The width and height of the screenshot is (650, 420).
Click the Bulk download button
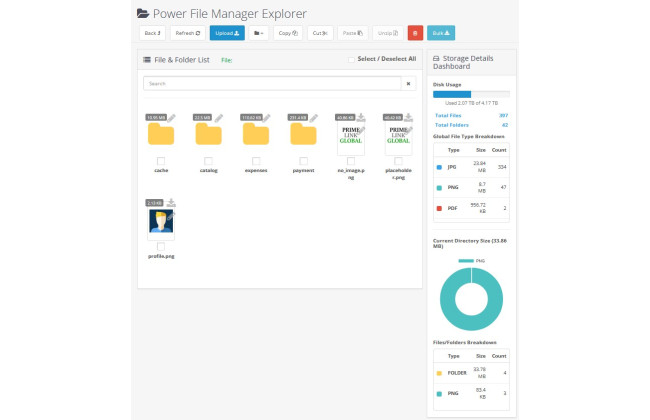click(x=441, y=33)
